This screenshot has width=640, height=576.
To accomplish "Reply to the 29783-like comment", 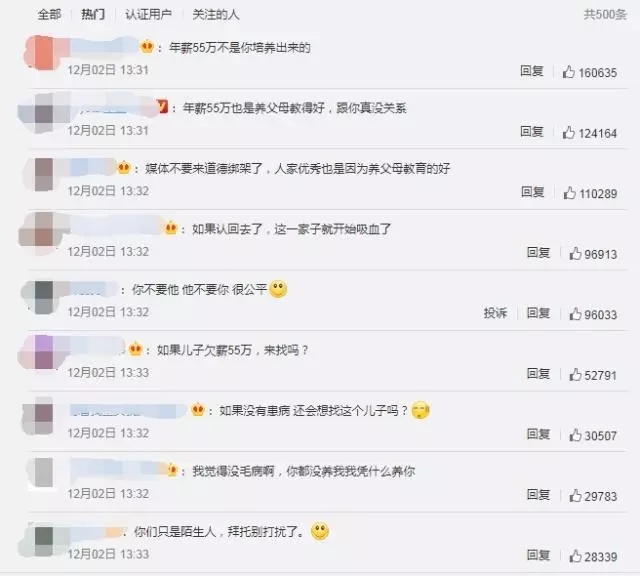I will (x=538, y=495).
